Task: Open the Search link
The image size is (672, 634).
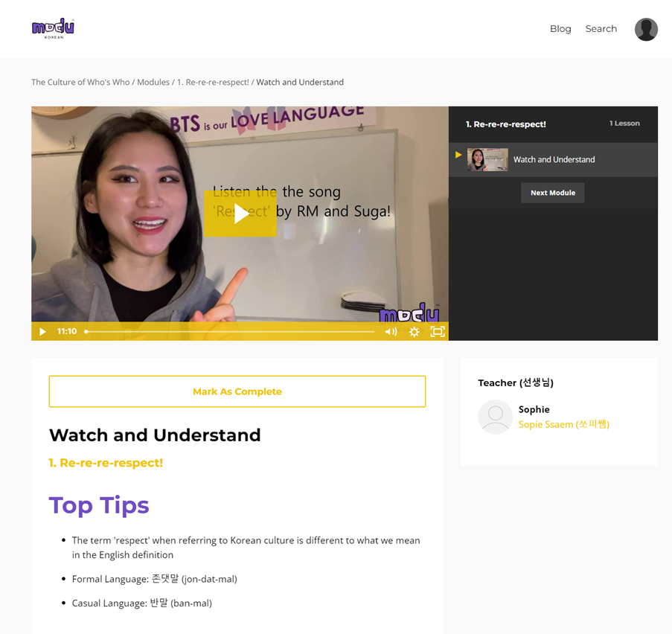Action: click(601, 29)
